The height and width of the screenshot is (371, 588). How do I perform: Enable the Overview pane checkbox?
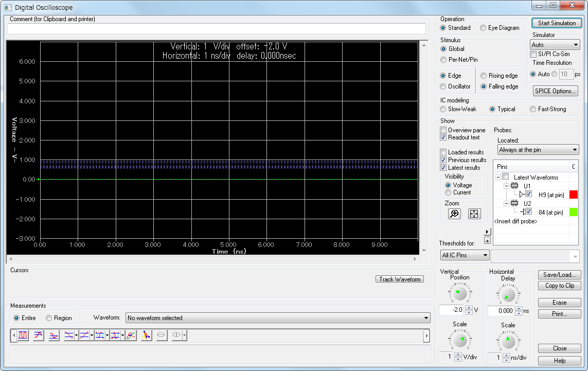coord(443,130)
